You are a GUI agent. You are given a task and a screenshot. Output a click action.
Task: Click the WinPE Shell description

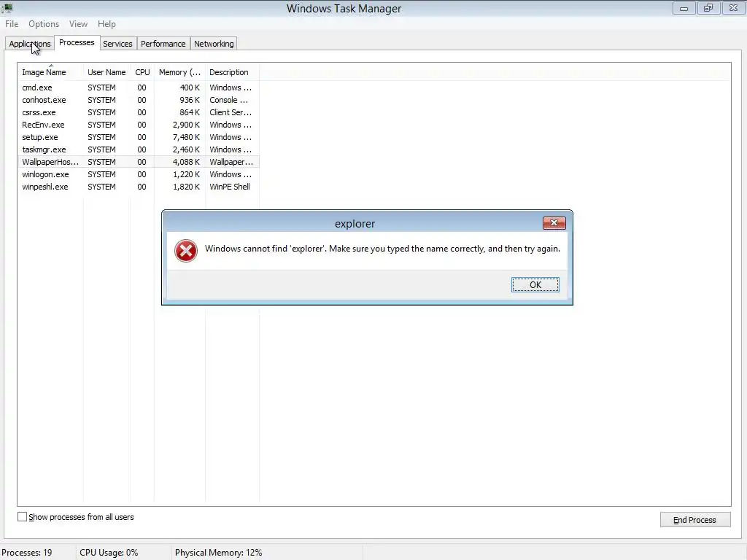[230, 187]
